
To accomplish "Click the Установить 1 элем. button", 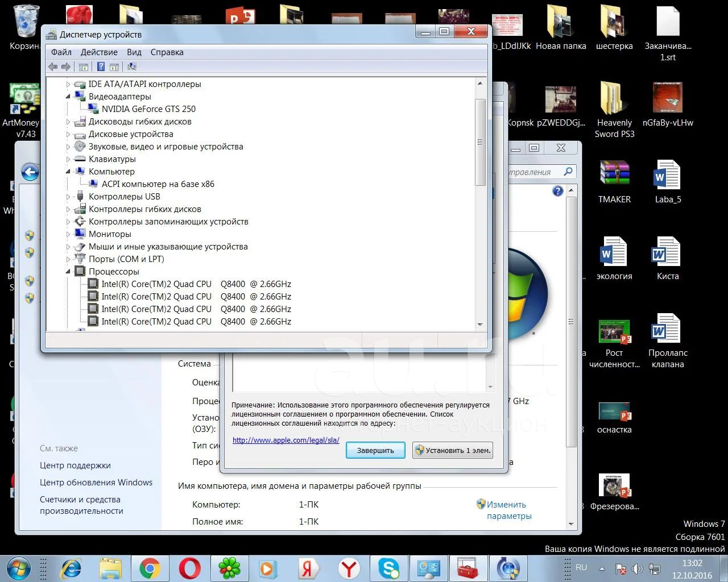I will pyautogui.click(x=452, y=450).
